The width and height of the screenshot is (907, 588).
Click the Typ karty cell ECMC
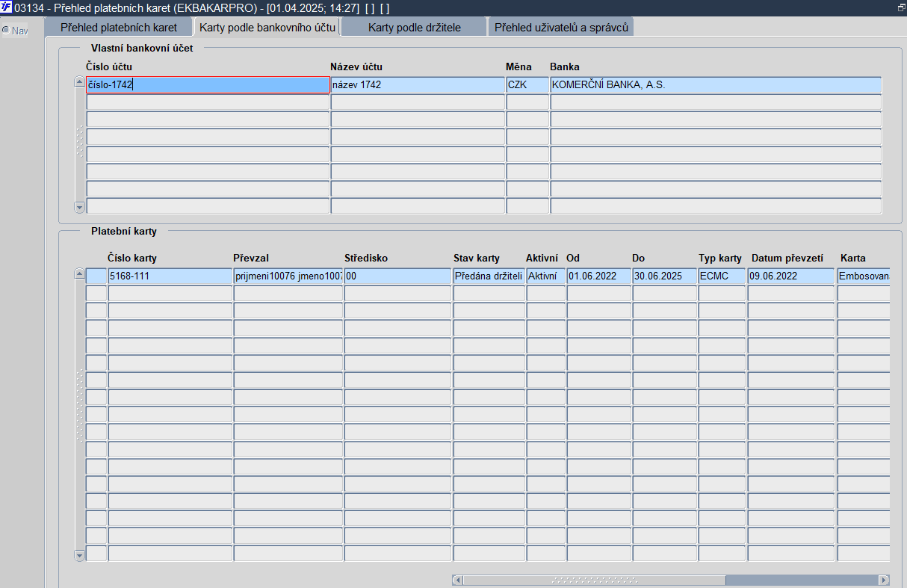tap(722, 276)
